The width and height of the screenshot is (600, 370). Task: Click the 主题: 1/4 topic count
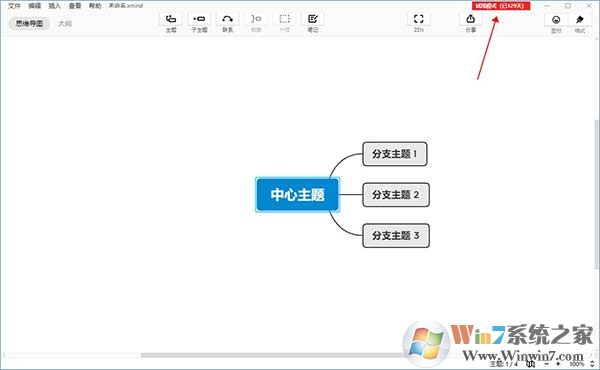(x=504, y=364)
